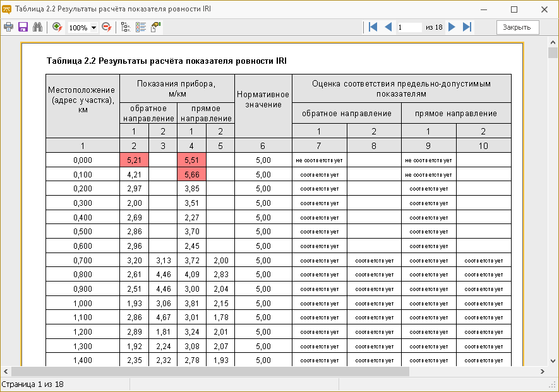Screen dimensions: 559x392
Task: Click the red highlighted value 5,21
Action: click(x=134, y=160)
